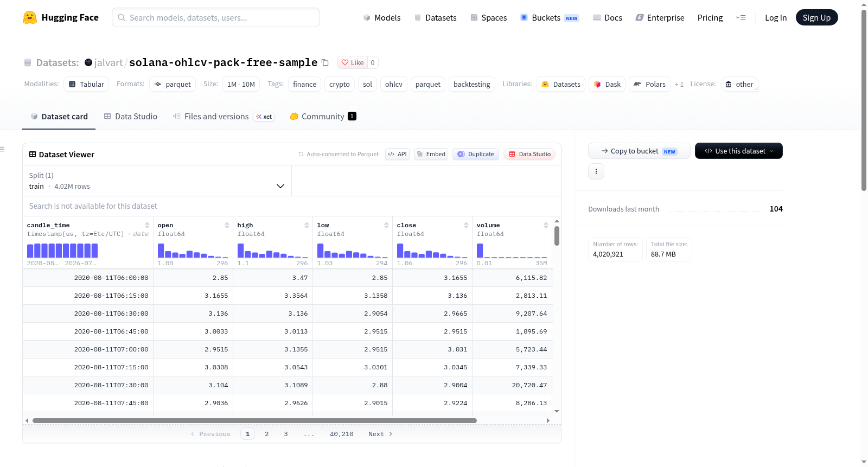Open Docs in the top navigation
868x467 pixels.
pyautogui.click(x=608, y=18)
